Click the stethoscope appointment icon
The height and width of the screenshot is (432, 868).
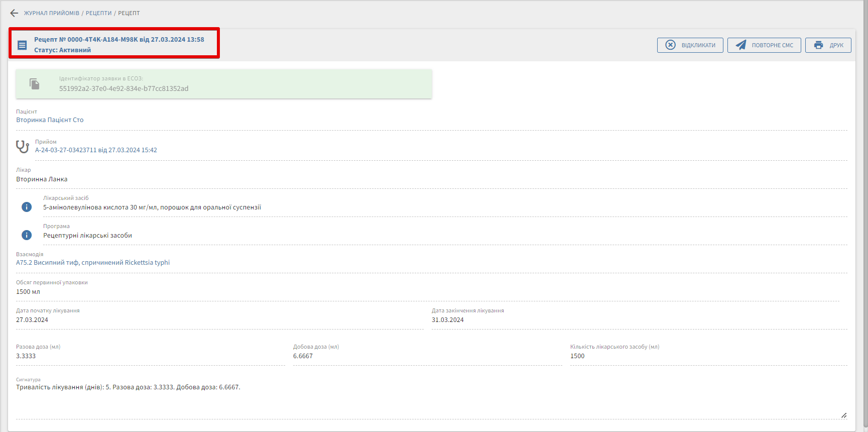[23, 147]
